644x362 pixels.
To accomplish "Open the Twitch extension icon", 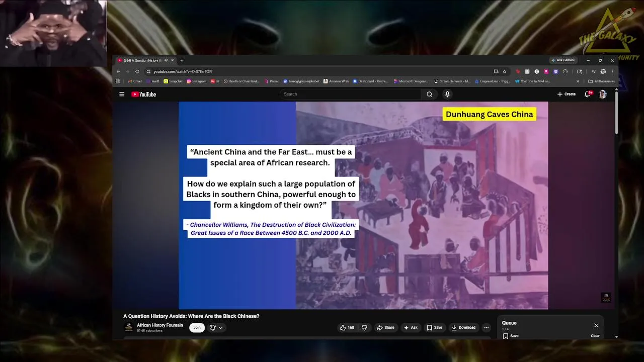I will click(555, 71).
